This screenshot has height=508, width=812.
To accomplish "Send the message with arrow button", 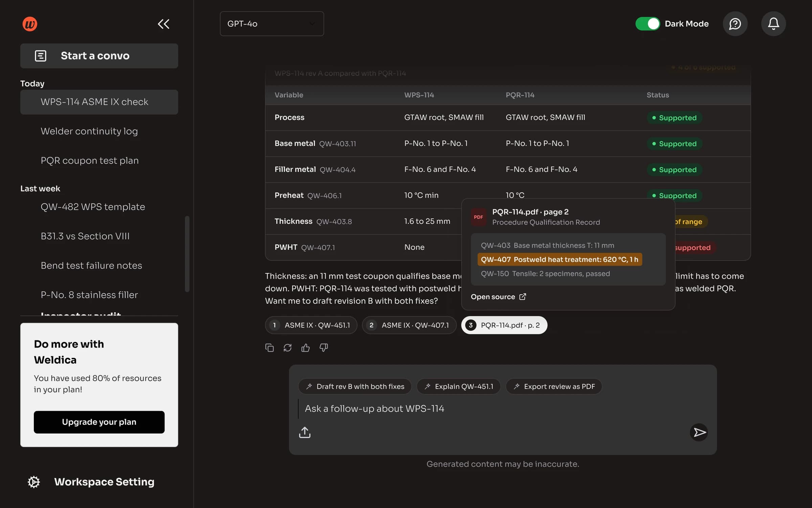I will click(699, 432).
